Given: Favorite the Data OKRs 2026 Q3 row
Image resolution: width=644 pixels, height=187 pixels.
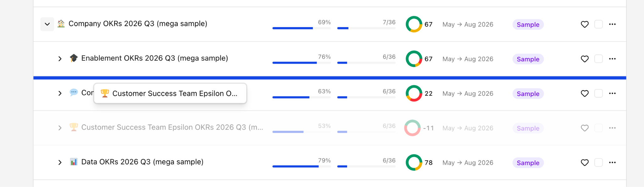Looking at the screenshot, I should click(x=585, y=162).
